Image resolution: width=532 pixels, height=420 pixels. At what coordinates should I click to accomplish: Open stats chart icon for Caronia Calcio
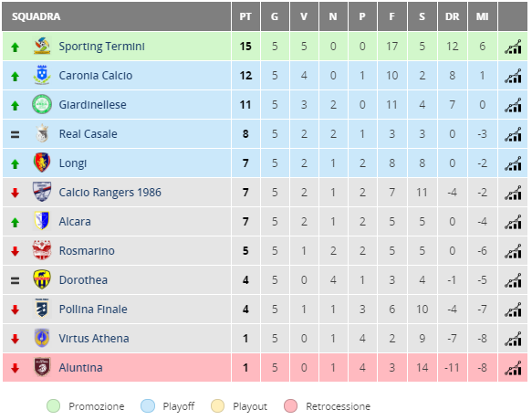pos(513,76)
